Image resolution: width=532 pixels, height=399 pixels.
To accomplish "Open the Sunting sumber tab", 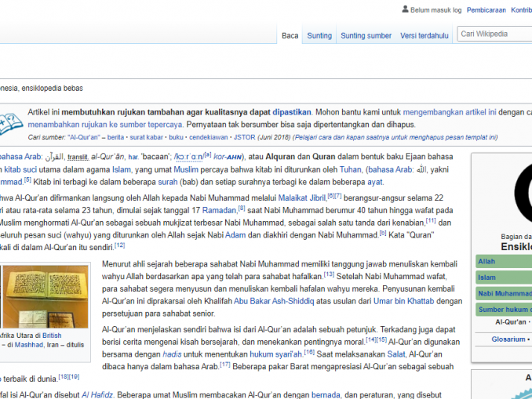I will click(x=366, y=35).
